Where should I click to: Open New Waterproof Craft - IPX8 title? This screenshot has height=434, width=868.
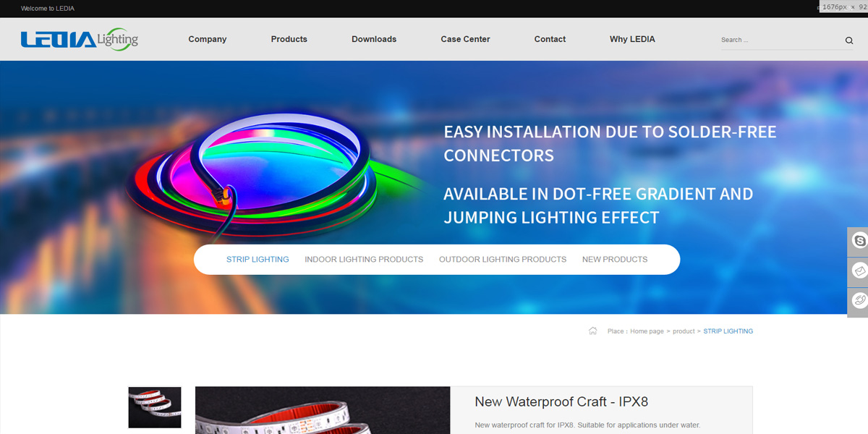(x=561, y=401)
